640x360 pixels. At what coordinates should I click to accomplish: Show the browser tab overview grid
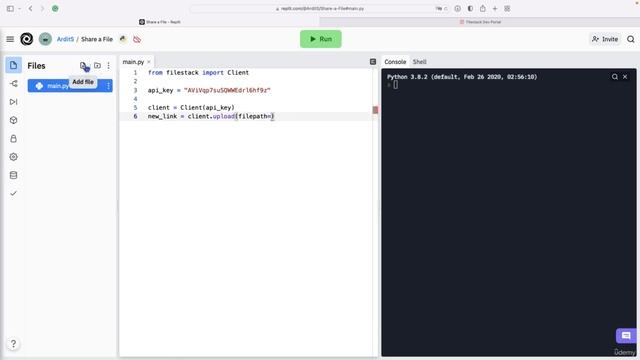(x=507, y=9)
